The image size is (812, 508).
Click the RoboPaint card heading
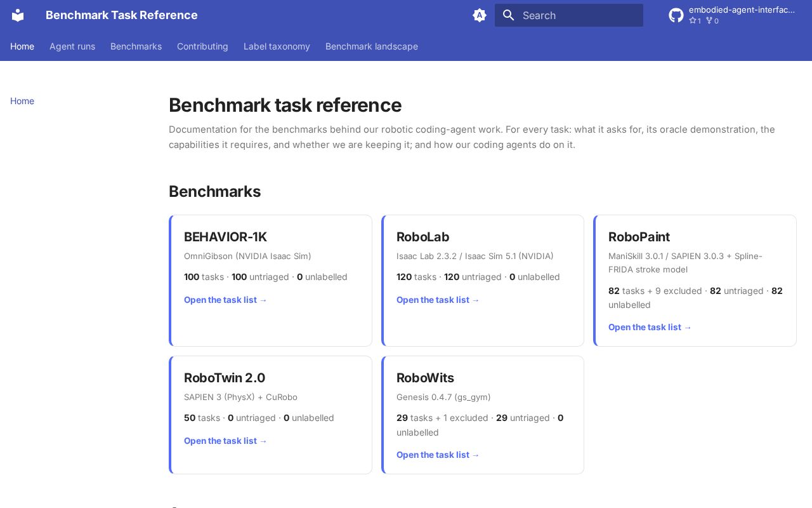coord(639,237)
